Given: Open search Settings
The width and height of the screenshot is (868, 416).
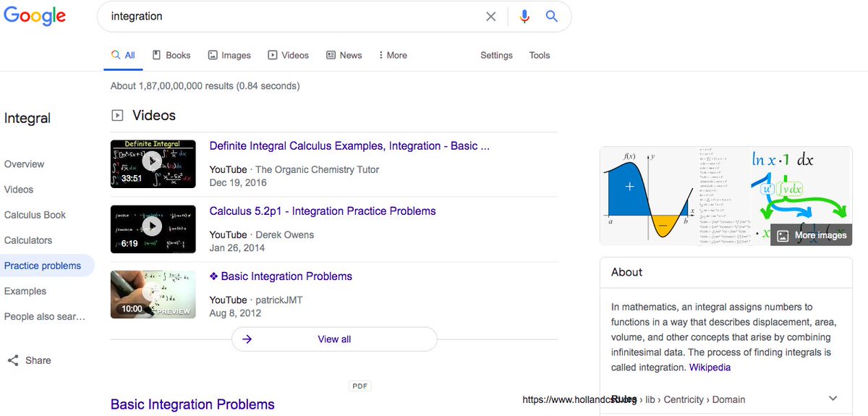Looking at the screenshot, I should (496, 55).
